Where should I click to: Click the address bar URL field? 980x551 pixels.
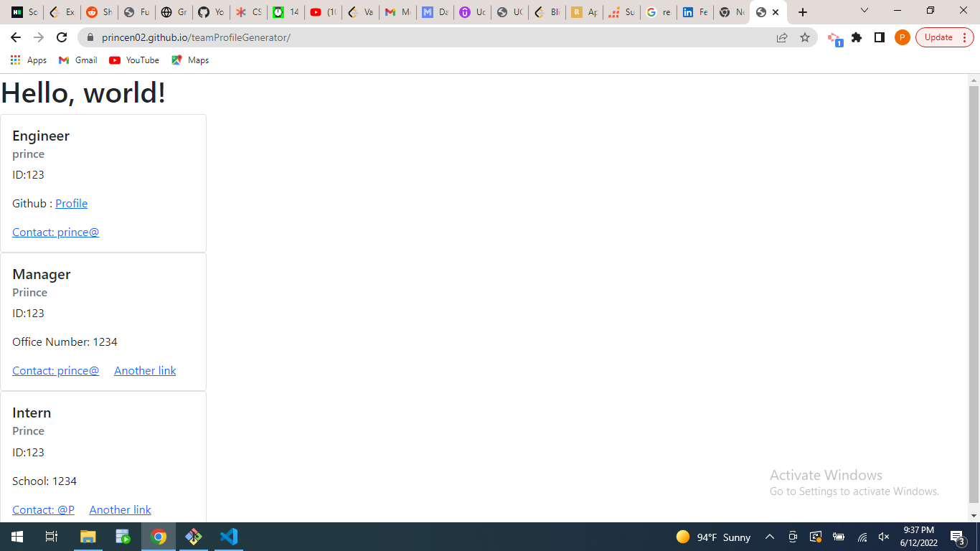pyautogui.click(x=430, y=37)
